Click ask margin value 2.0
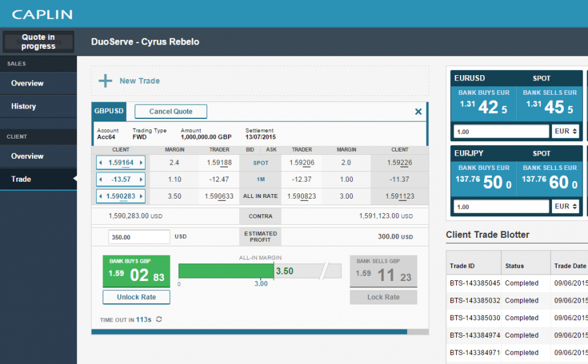588x364 pixels. click(x=346, y=163)
